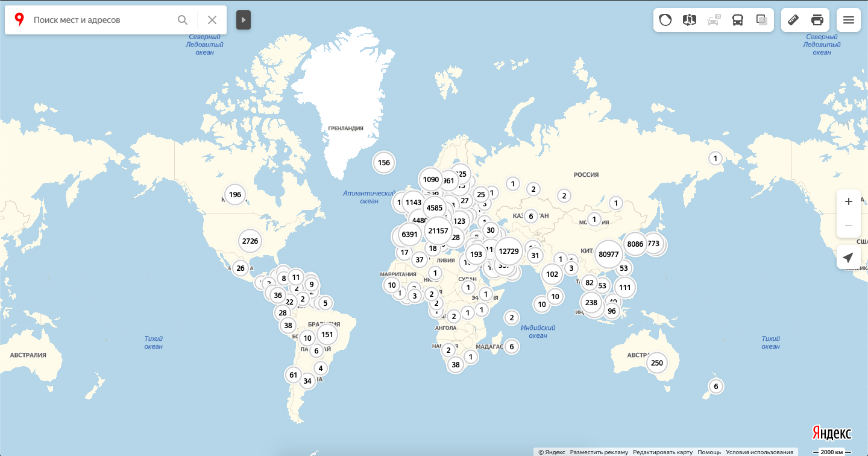The height and width of the screenshot is (456, 868).
Task: Click the Атлантический океан label
Action: pos(369,197)
